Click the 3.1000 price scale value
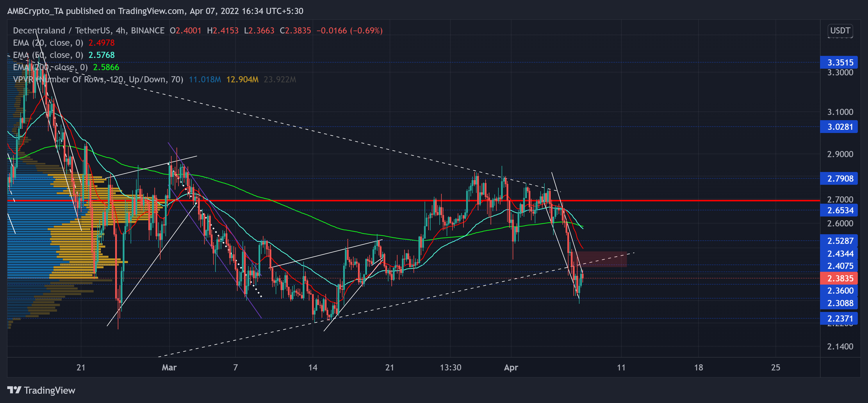The height and width of the screenshot is (403, 868). [x=840, y=112]
